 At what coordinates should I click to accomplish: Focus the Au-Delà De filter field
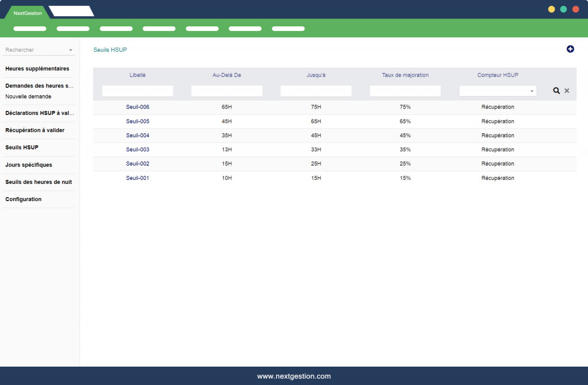coord(226,91)
